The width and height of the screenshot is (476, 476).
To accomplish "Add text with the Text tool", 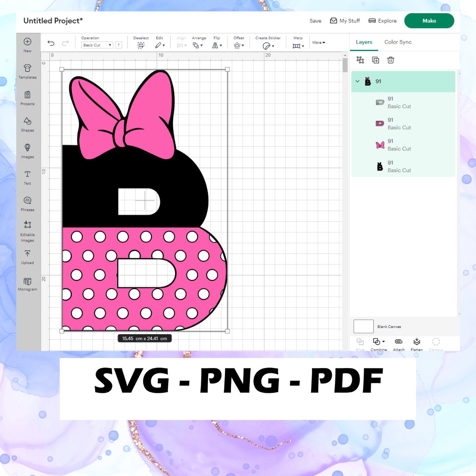I will click(x=27, y=178).
